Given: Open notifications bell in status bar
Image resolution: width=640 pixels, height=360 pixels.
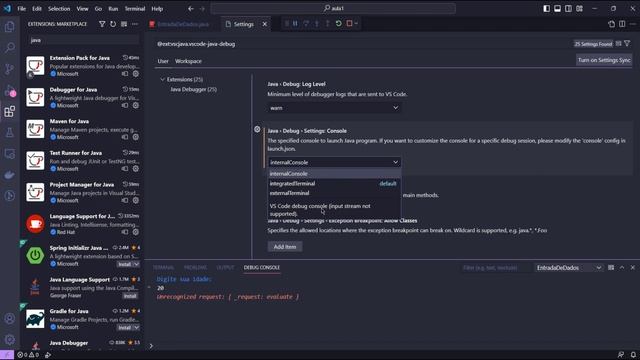Looking at the screenshot, I should (633, 355).
